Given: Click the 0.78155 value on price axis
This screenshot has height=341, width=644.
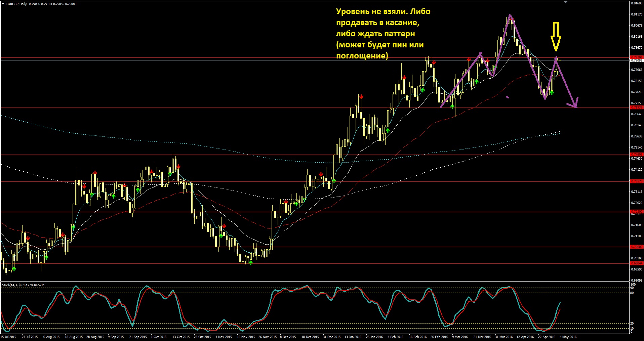Looking at the screenshot, I should (x=637, y=81).
